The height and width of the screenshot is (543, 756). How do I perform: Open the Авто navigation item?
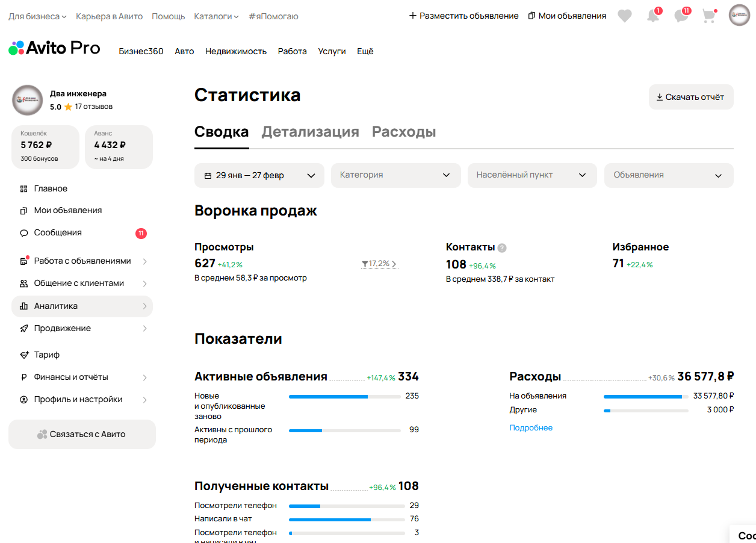184,51
